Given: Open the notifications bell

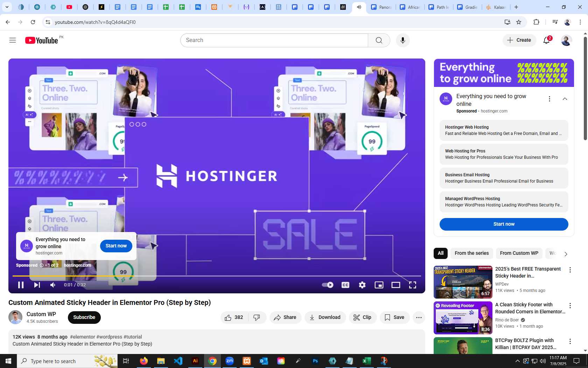Looking at the screenshot, I should tap(547, 40).
